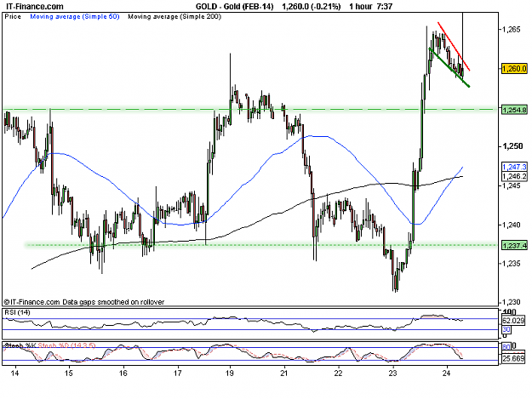Click the dark green descending channel line
The image size is (532, 399).
(x=449, y=67)
